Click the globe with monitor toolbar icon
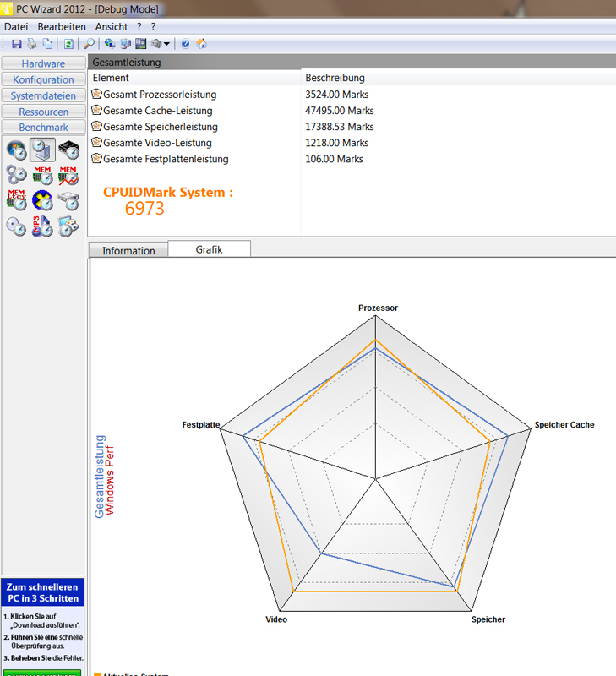Screen dimensions: 616x676 point(110,44)
